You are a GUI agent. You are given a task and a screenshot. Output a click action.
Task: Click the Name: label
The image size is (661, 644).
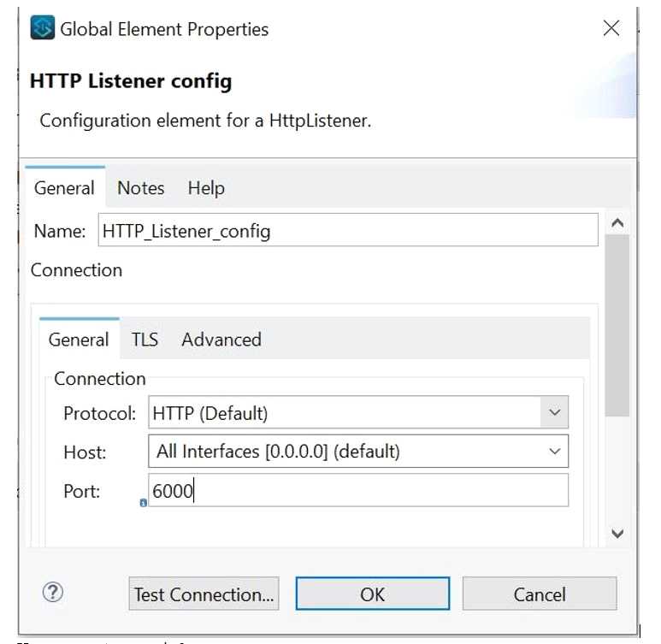(x=60, y=231)
